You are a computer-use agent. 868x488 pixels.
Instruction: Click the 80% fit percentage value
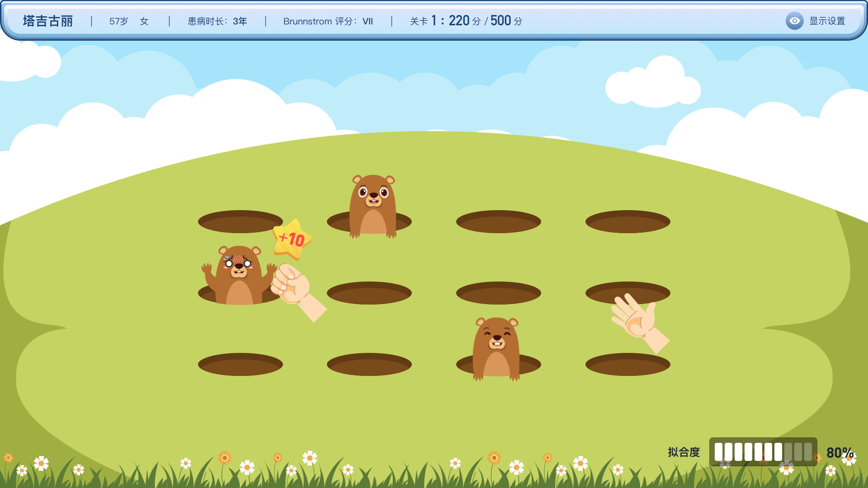pos(840,452)
